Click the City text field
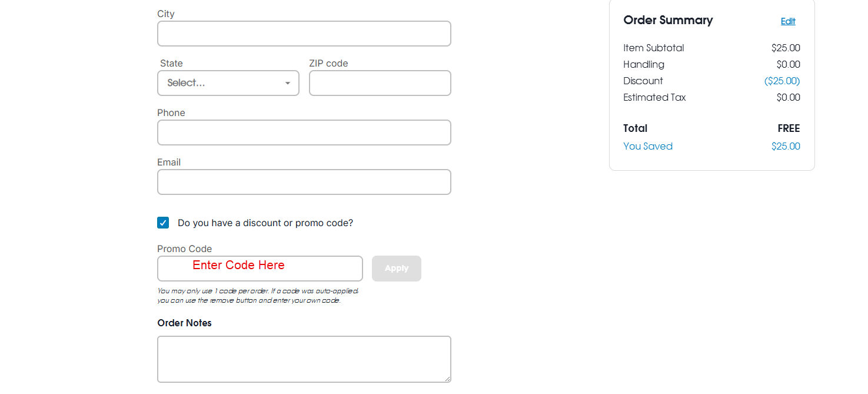The height and width of the screenshot is (394, 868). click(x=304, y=34)
